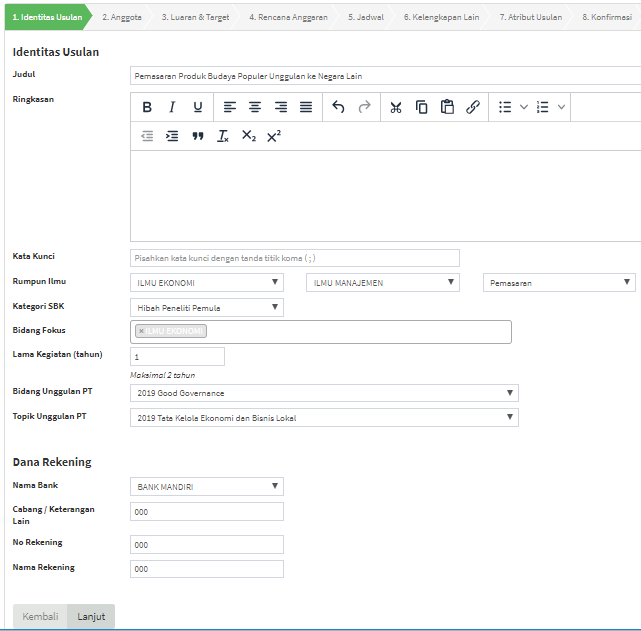Click the Lanjut button
The height and width of the screenshot is (631, 641).
coord(91,616)
